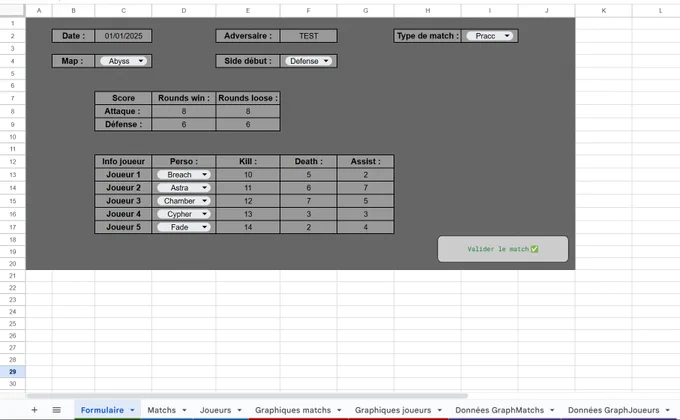680x420 pixels.
Task: Expand the Map dropdown showing Abyss
Action: [x=124, y=61]
